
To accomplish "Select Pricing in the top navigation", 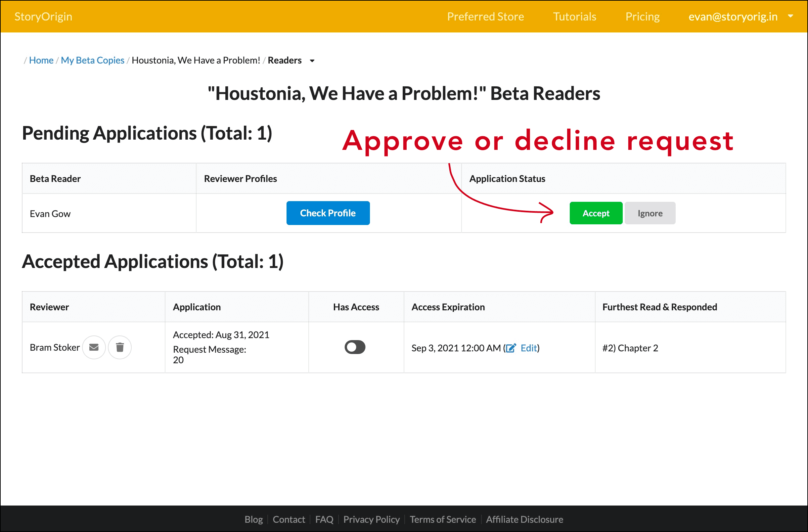I will coord(643,16).
